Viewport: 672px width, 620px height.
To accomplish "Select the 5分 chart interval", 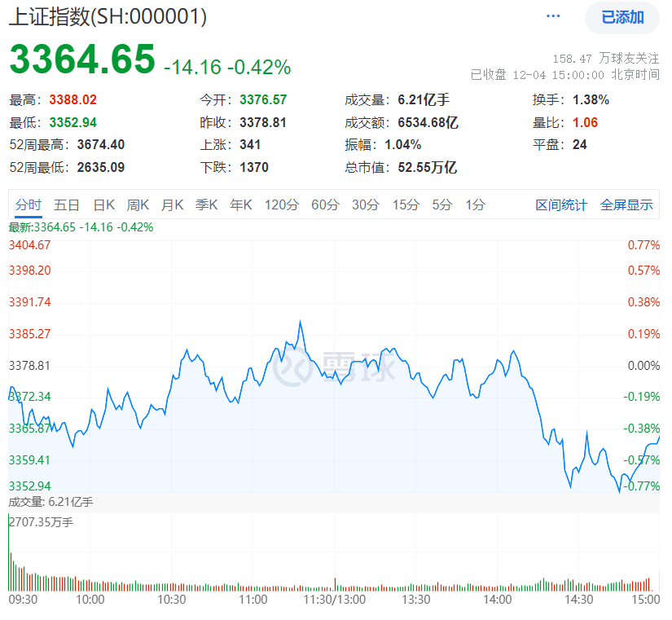I will point(441,205).
